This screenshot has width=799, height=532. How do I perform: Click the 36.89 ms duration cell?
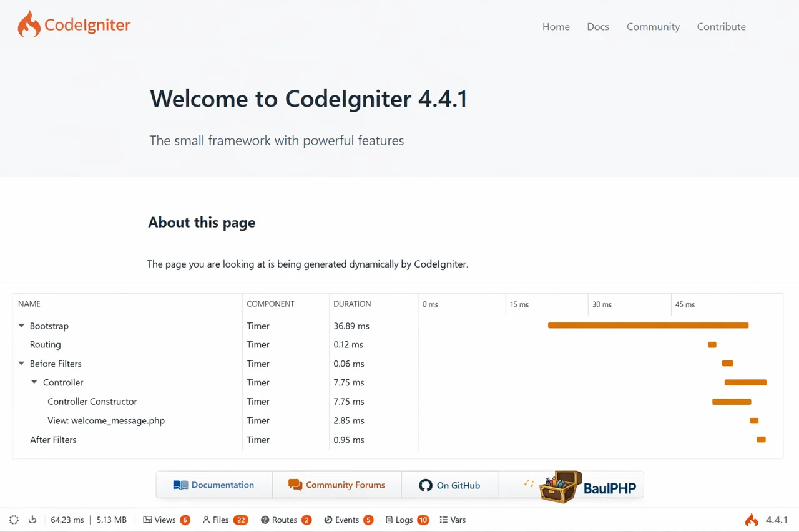351,326
